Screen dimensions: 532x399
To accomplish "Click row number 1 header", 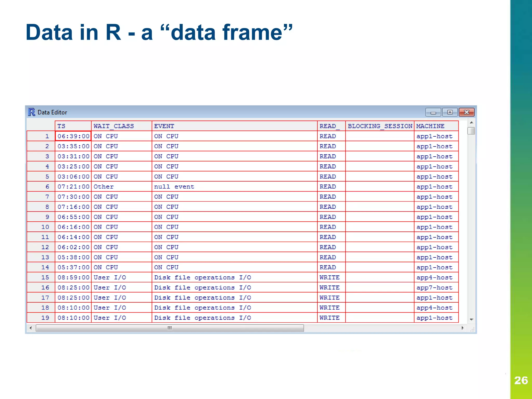I will [x=41, y=136].
